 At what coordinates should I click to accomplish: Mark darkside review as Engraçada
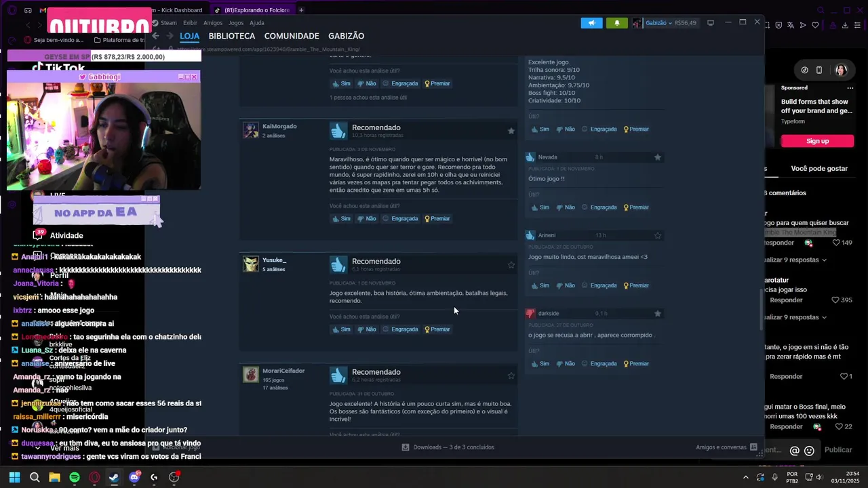(x=599, y=364)
